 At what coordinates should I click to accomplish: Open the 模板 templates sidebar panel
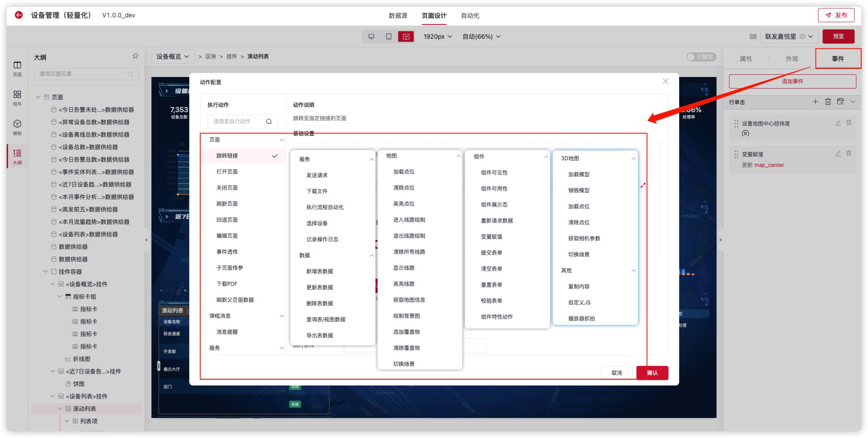click(x=17, y=127)
